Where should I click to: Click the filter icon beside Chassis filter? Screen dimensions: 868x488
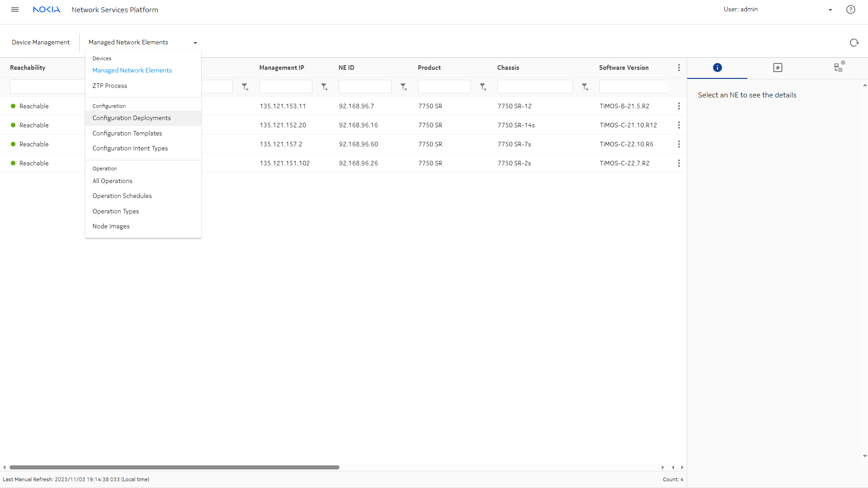pyautogui.click(x=585, y=87)
